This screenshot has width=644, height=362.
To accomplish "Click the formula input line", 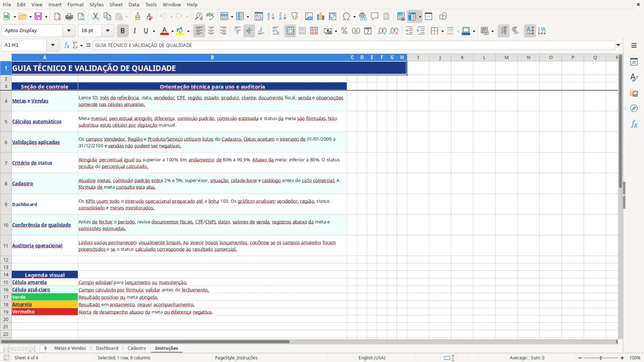I will coord(354,45).
